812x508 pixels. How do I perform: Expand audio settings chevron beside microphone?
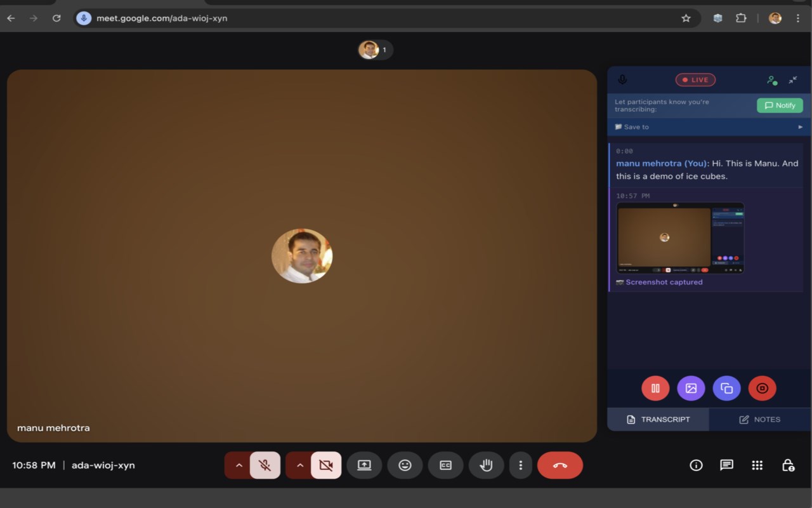[x=239, y=465]
